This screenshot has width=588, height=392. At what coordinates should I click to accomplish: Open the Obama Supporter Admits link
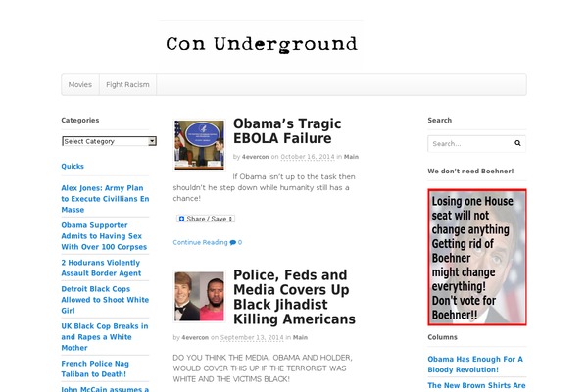104,236
